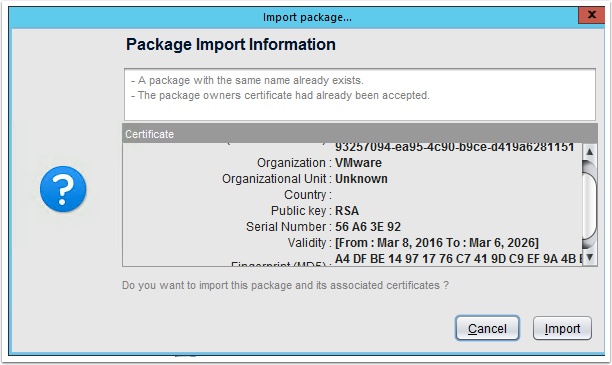Click the Cancel button

point(487,328)
